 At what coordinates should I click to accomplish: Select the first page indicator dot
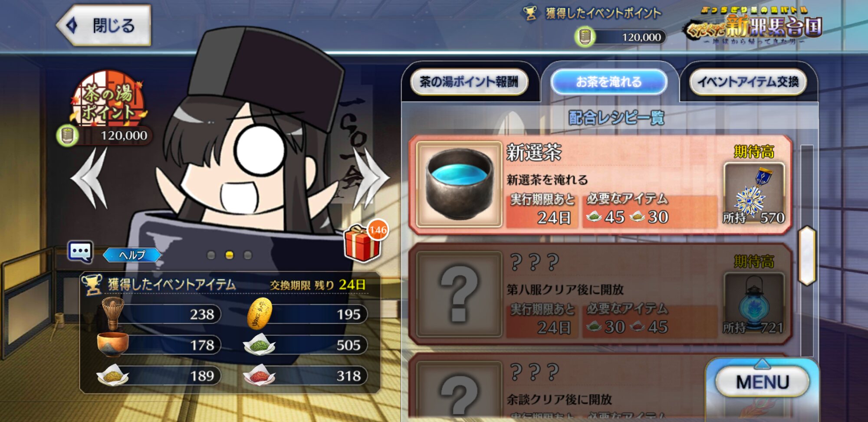(x=211, y=255)
